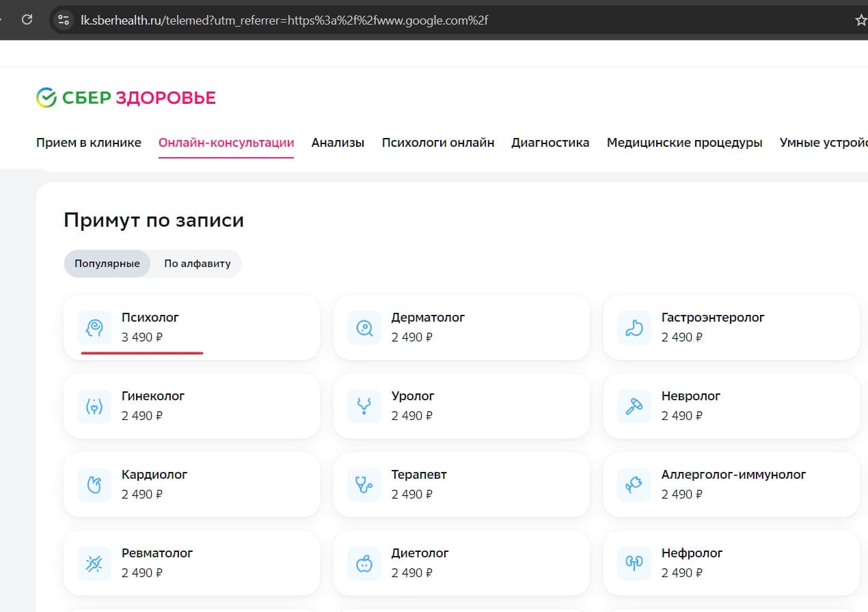
Task: Select the Ревматолог card
Action: (x=191, y=564)
